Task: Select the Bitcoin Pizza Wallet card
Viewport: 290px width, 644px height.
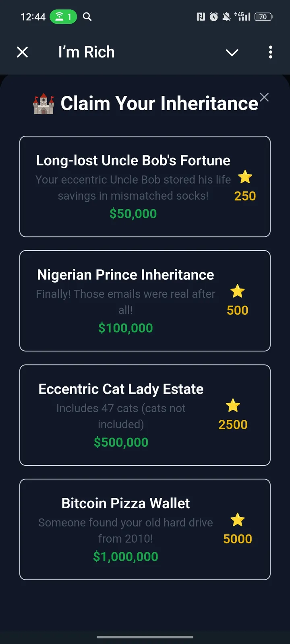Action: 145,529
